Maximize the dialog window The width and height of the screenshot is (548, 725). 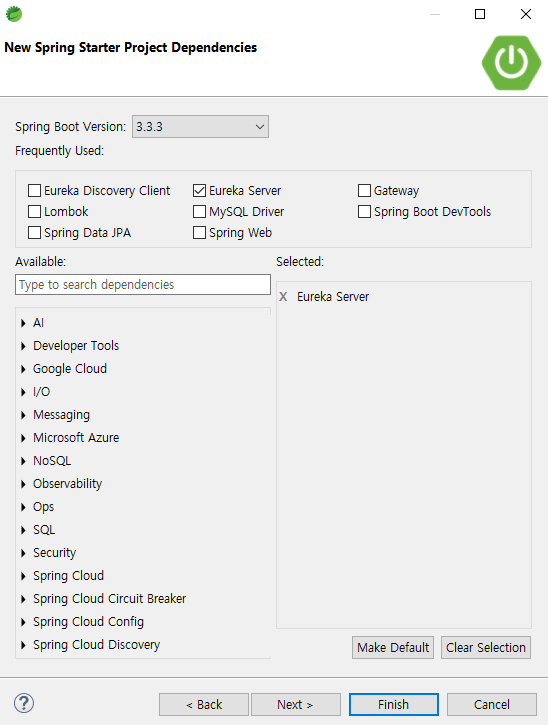[x=480, y=14]
